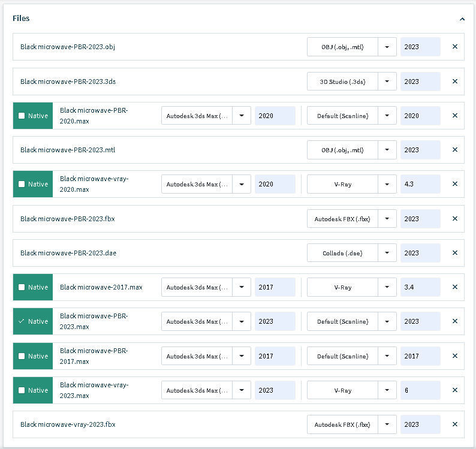Remove the Black microwave-vray-2023.fbx file
Viewport: 476px width, 449px height.
454,424
